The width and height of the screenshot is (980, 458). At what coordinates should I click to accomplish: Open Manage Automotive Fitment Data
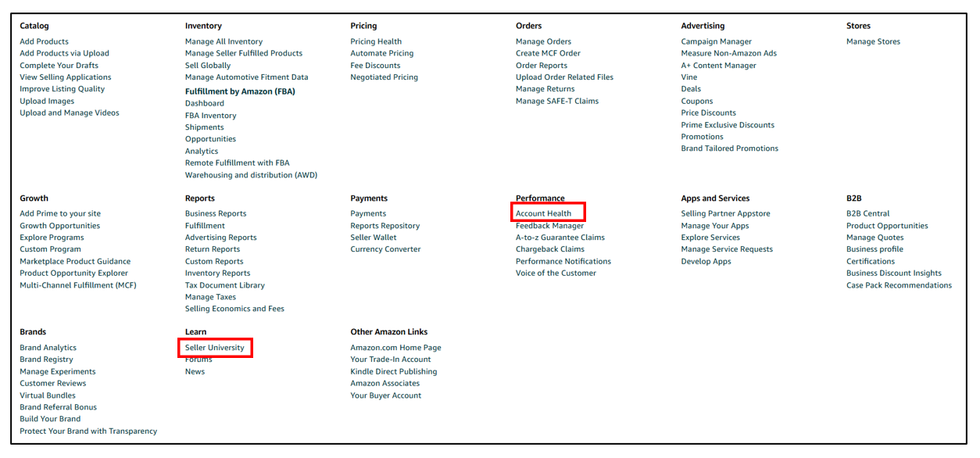pyautogui.click(x=246, y=77)
